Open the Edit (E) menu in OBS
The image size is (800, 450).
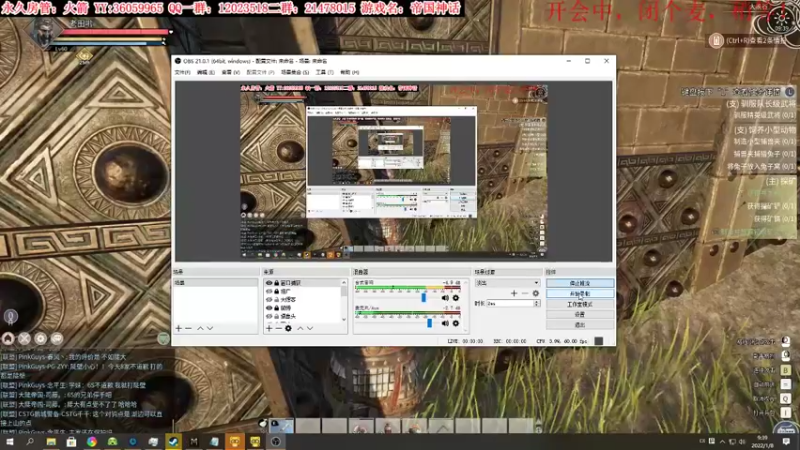point(206,72)
